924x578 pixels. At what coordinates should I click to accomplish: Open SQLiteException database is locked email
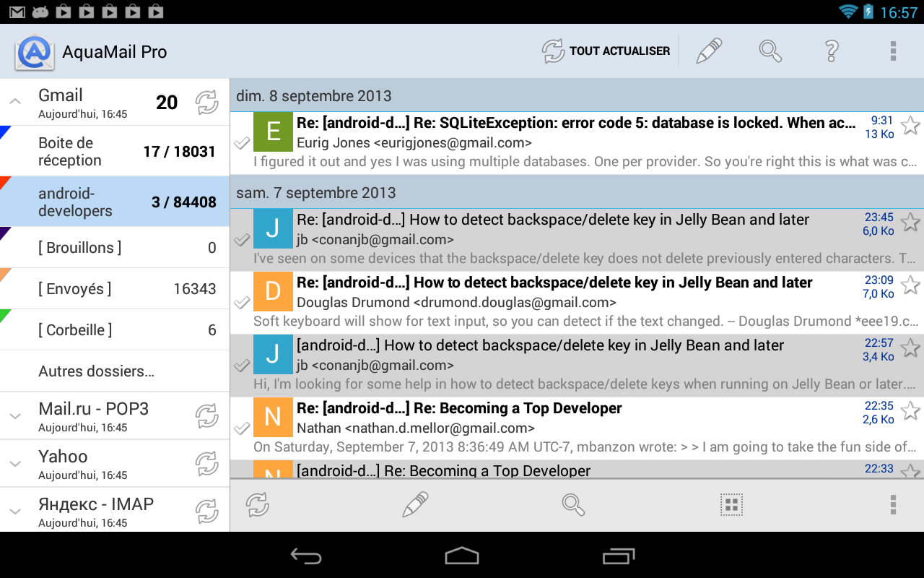click(x=577, y=143)
